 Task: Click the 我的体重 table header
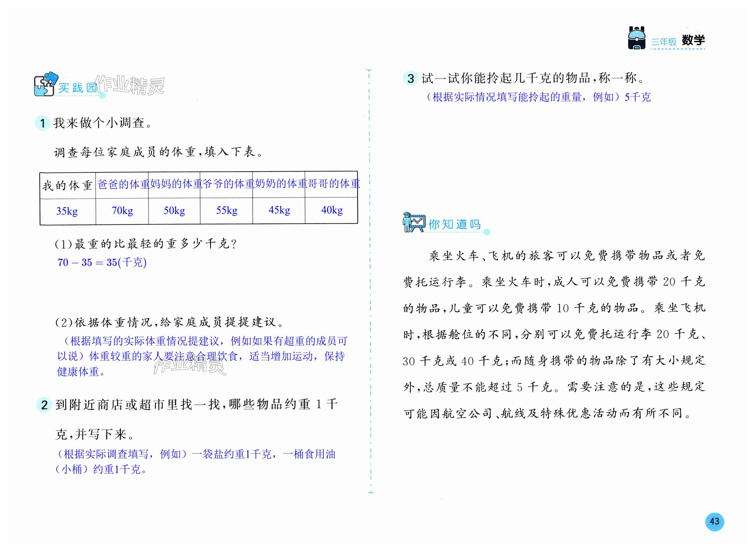pyautogui.click(x=67, y=185)
